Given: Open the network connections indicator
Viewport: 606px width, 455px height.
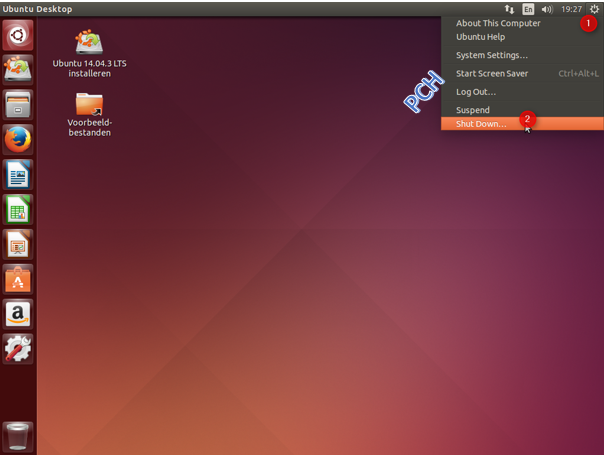Looking at the screenshot, I should click(x=509, y=9).
